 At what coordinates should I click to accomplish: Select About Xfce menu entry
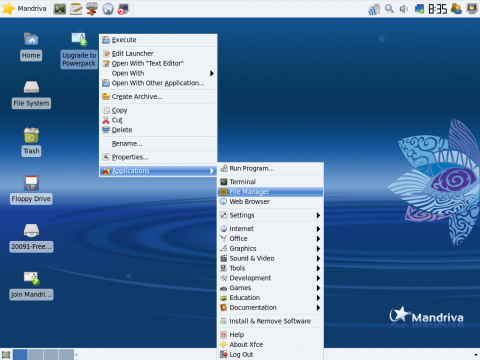pos(270,345)
